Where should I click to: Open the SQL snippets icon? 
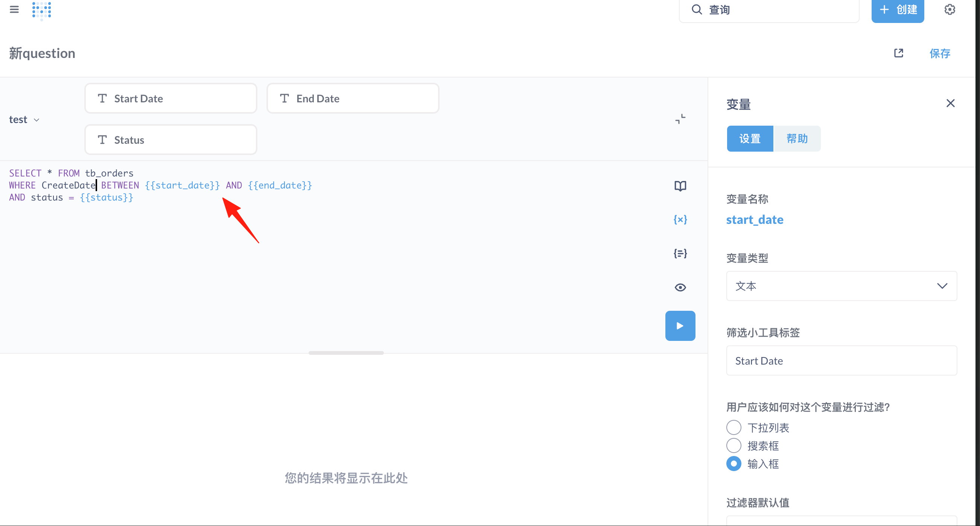pos(680,253)
